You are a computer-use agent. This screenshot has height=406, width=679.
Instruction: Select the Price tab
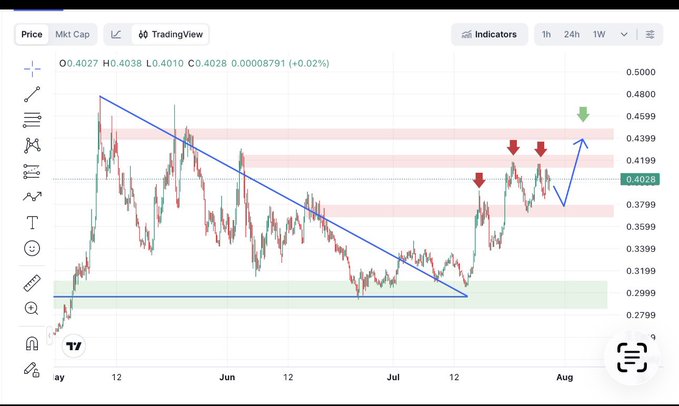tap(32, 34)
